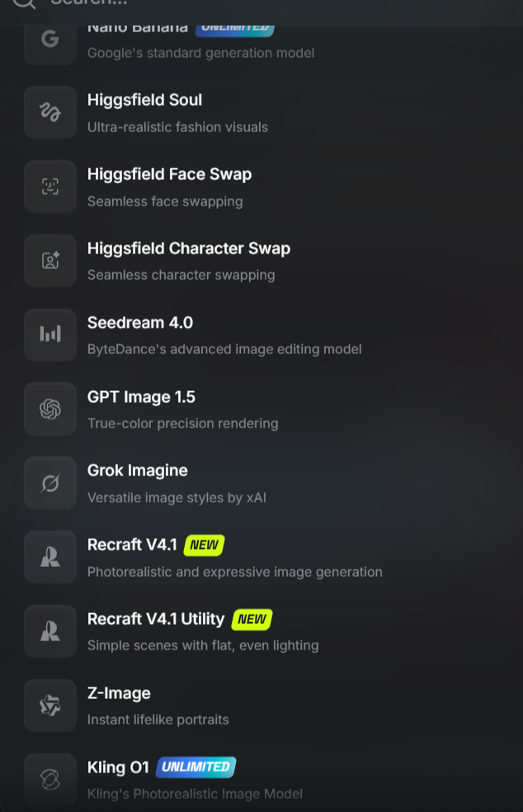Click the Grok Imagine slashed-circle icon
The image size is (523, 812).
coord(50,483)
